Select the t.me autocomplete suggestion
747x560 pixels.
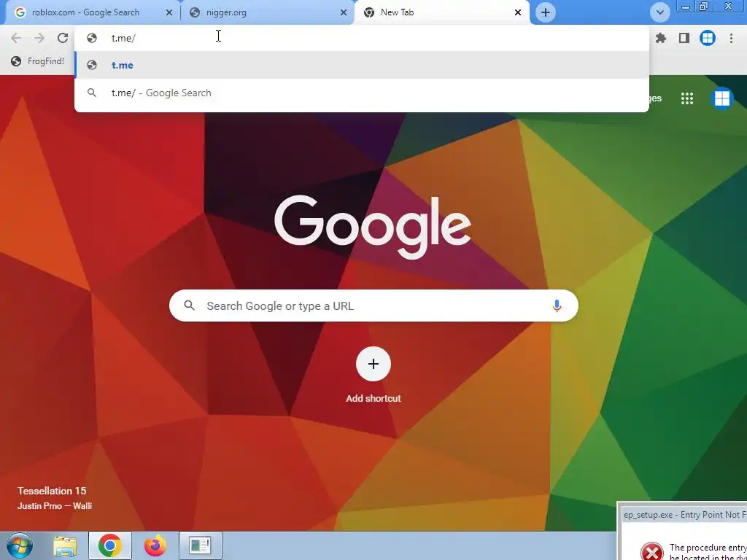coord(362,65)
